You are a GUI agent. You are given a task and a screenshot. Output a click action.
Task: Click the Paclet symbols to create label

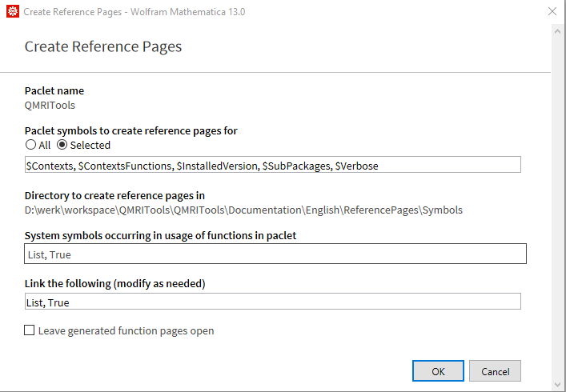[x=131, y=130]
